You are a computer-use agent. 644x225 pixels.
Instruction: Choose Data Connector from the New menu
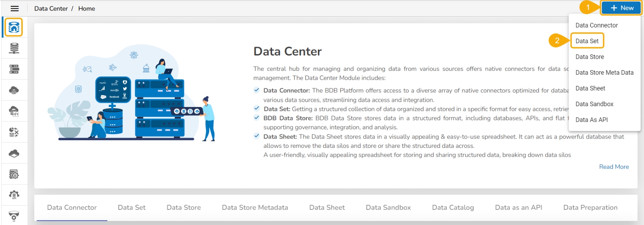click(596, 25)
